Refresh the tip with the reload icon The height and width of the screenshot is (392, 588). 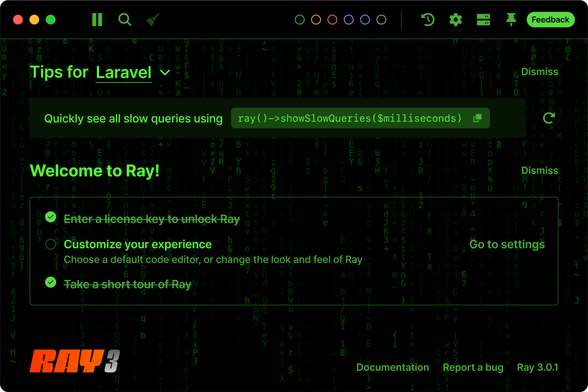pyautogui.click(x=549, y=118)
